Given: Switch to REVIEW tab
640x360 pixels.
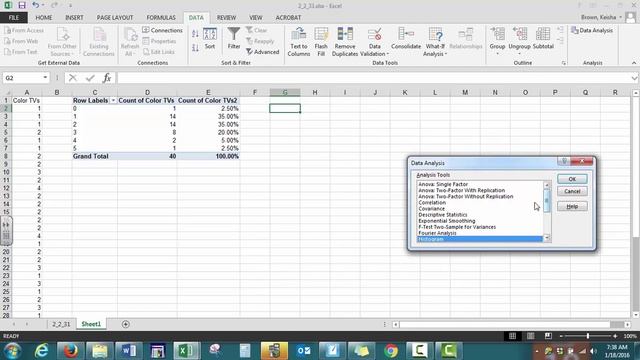Looking at the screenshot, I should tap(226, 18).
